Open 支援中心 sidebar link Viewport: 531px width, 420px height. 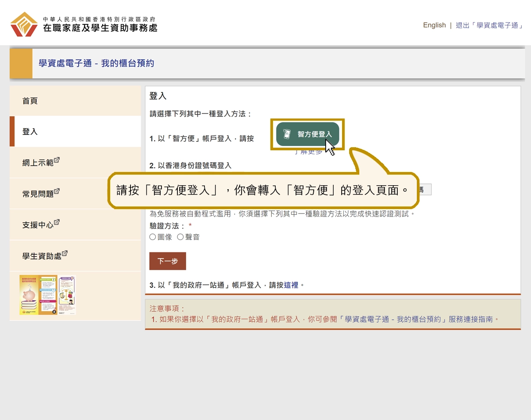pos(75,225)
